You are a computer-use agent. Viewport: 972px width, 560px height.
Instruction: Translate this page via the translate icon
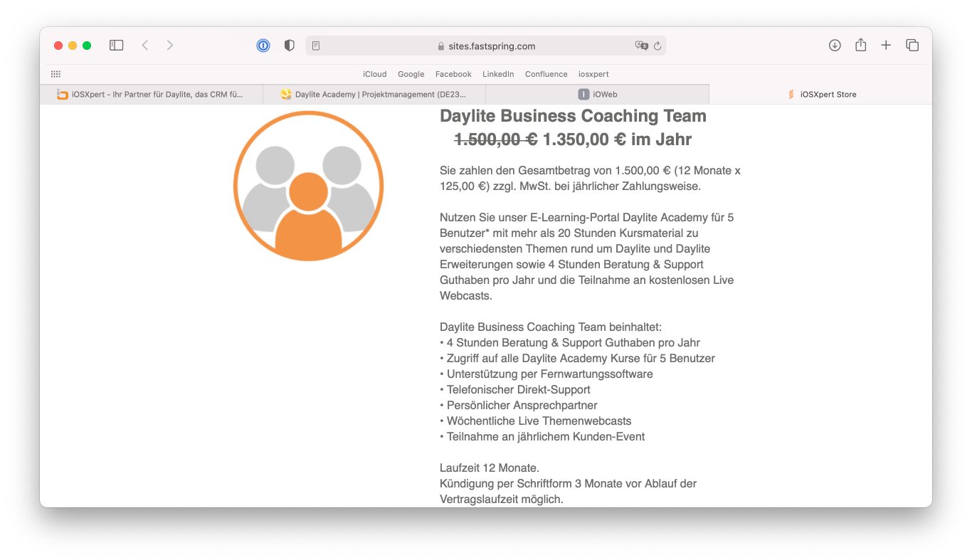tap(641, 46)
